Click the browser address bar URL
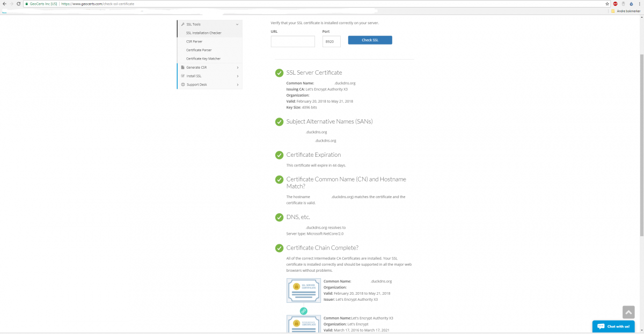Viewport: 644px width, 334px height. [98, 4]
